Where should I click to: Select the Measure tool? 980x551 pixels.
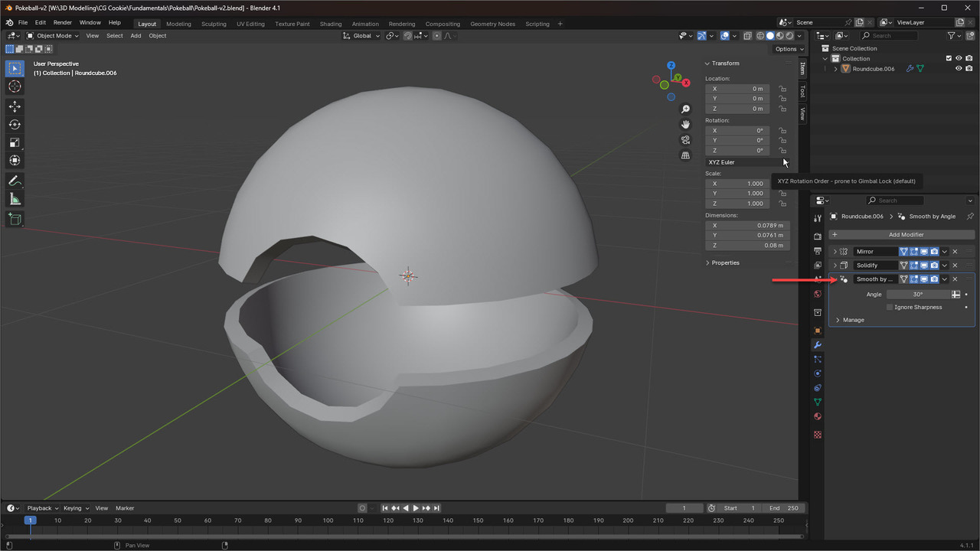[15, 200]
